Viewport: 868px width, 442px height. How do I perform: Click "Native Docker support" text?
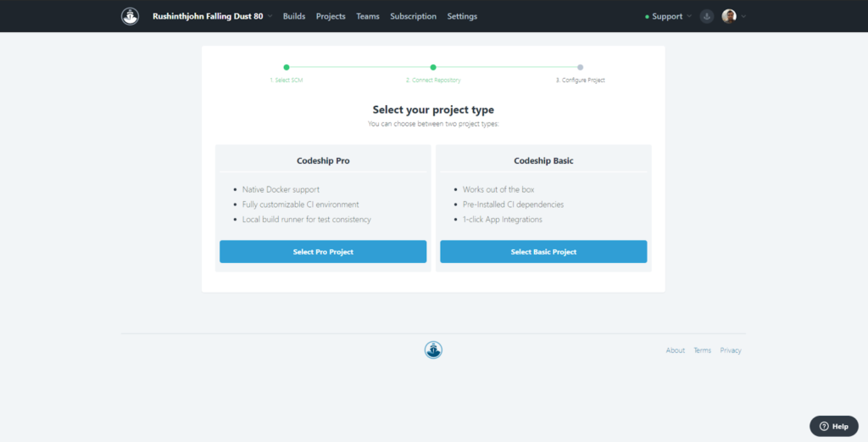point(281,189)
